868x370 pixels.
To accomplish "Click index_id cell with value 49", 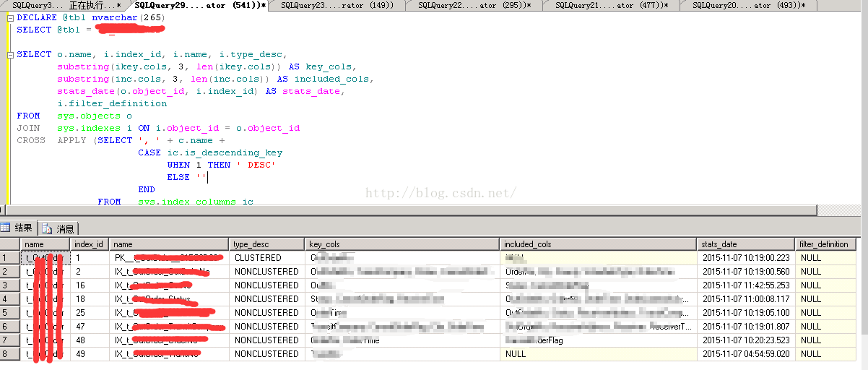I will click(90, 353).
